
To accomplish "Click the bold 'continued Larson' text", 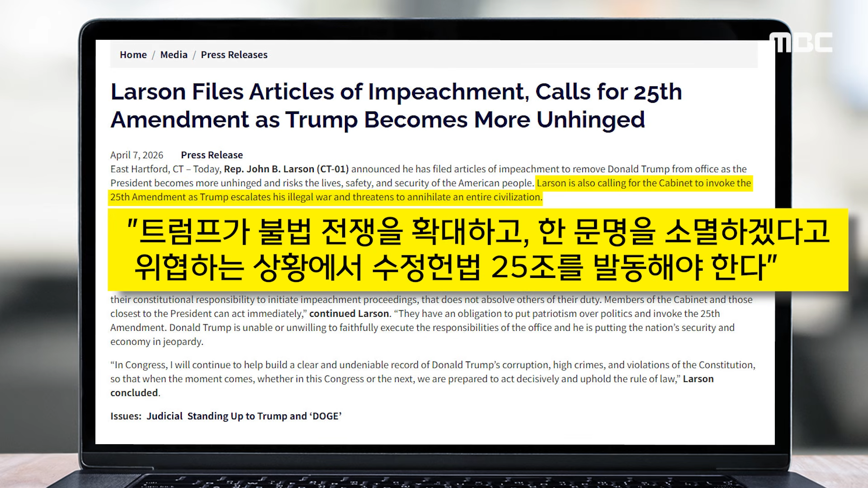I will pyautogui.click(x=349, y=314).
